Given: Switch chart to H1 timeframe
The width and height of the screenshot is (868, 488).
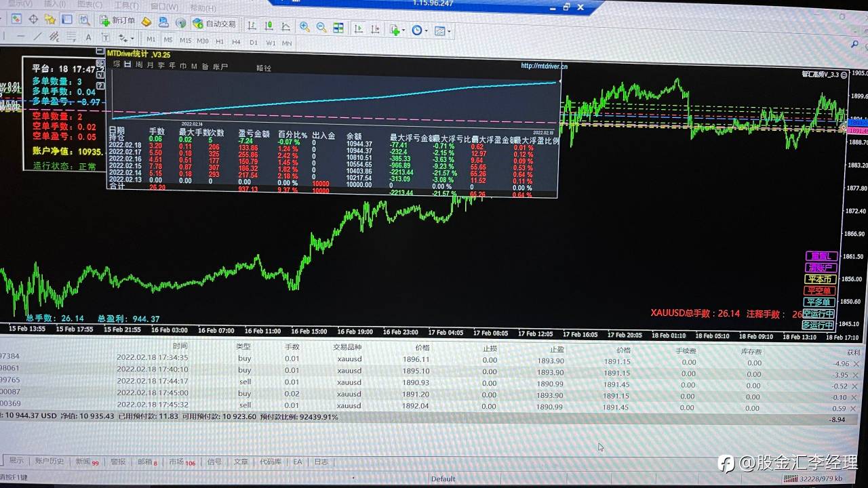Looking at the screenshot, I should click(x=220, y=41).
